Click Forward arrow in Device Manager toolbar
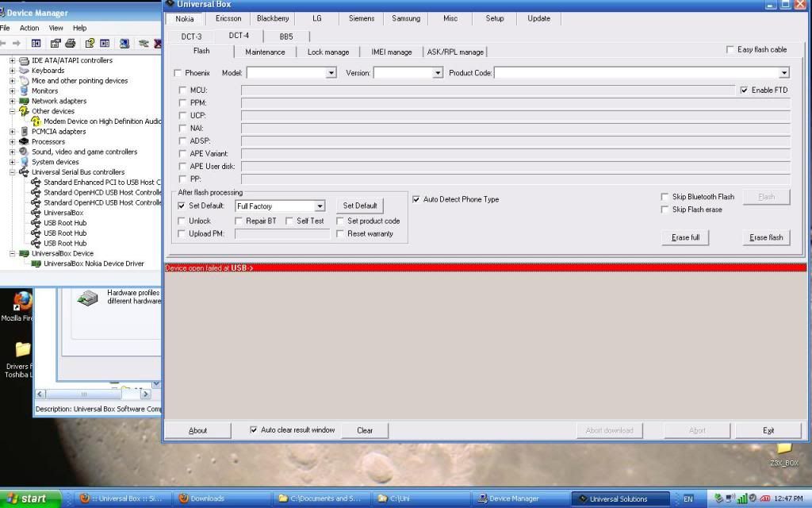 (17, 44)
